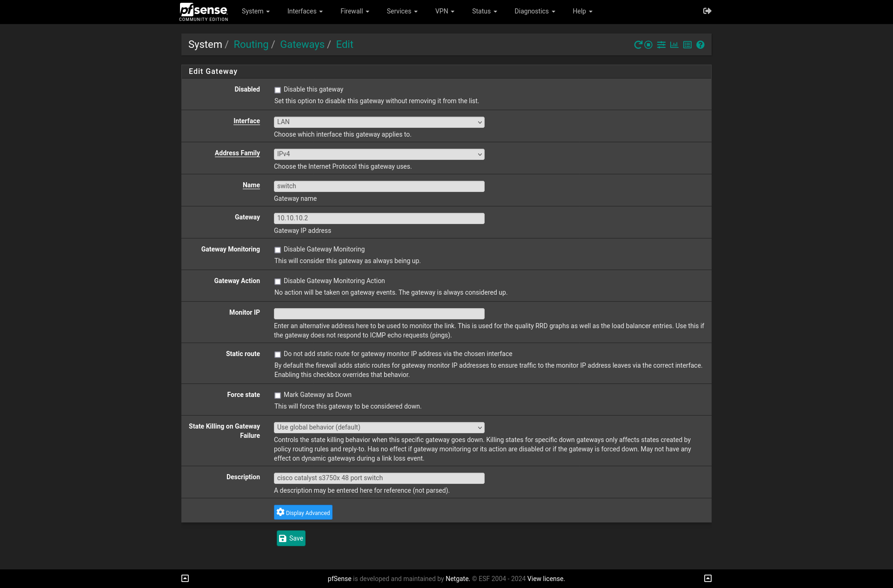Check the Disable this gateway checkbox

[278, 90]
